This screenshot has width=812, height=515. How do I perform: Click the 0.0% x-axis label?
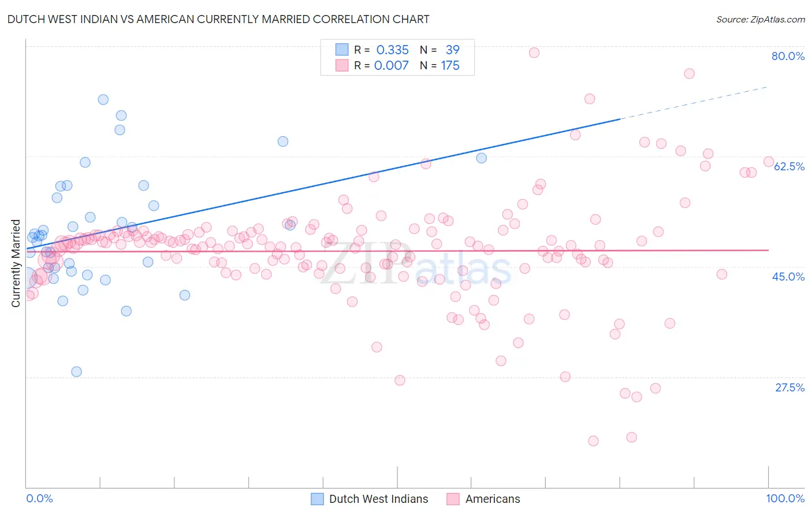(x=39, y=498)
